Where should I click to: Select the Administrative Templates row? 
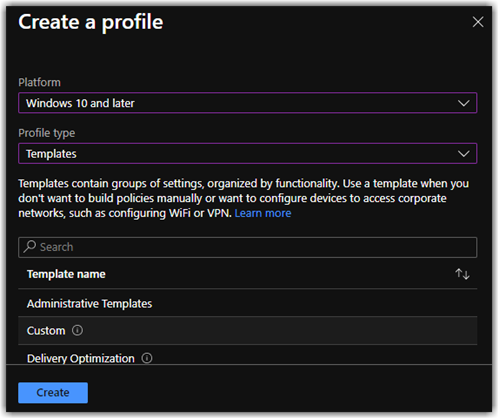coord(248,304)
